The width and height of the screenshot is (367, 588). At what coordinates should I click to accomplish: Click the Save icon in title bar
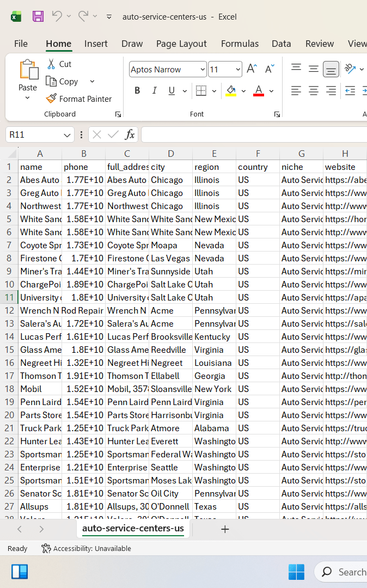click(x=38, y=16)
